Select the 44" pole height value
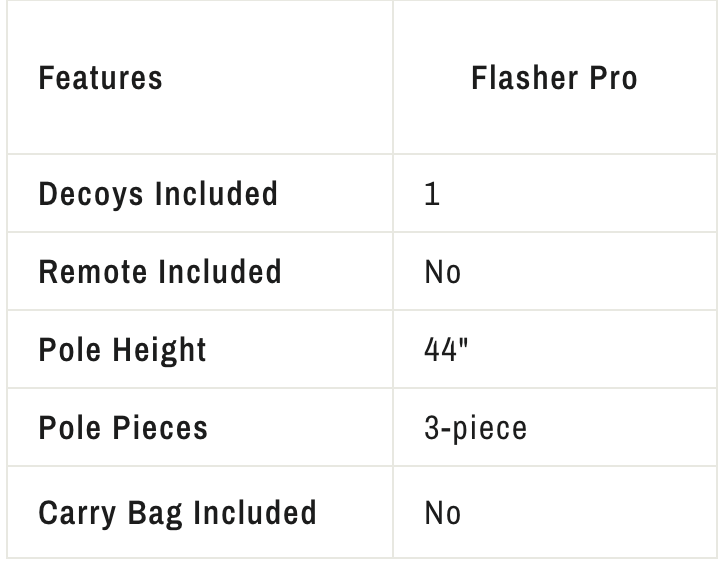 click(446, 350)
